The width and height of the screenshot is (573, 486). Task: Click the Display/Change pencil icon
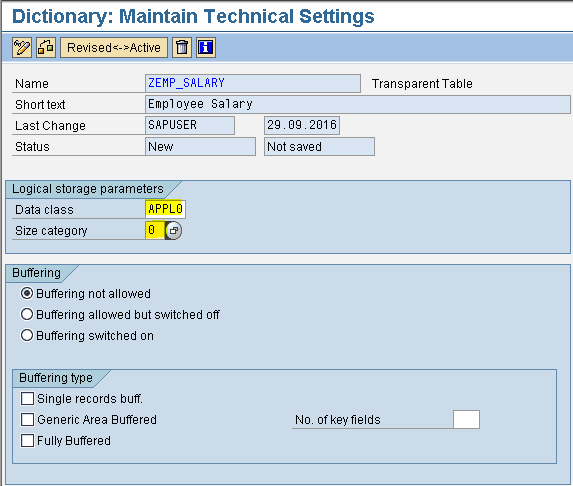click(x=22, y=48)
